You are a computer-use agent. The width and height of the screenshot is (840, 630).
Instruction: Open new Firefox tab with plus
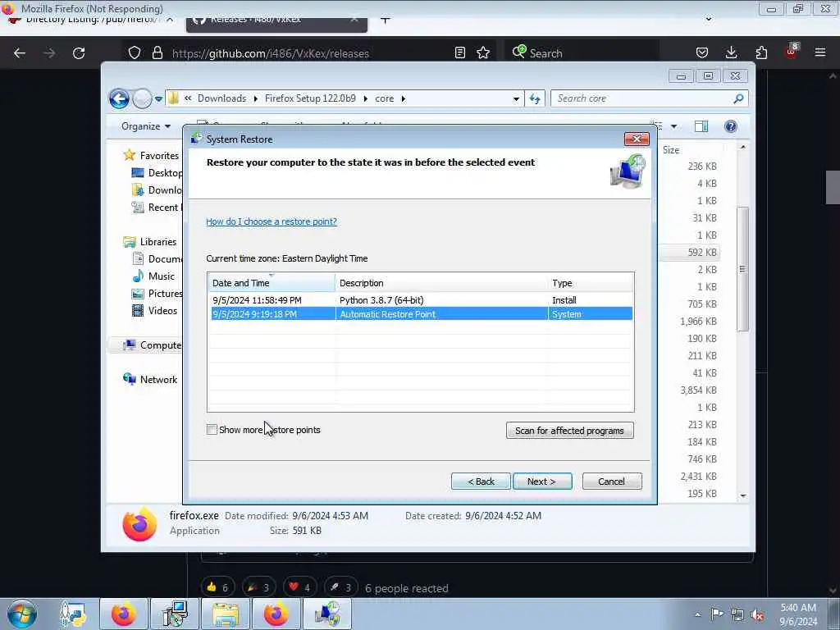pyautogui.click(x=386, y=21)
